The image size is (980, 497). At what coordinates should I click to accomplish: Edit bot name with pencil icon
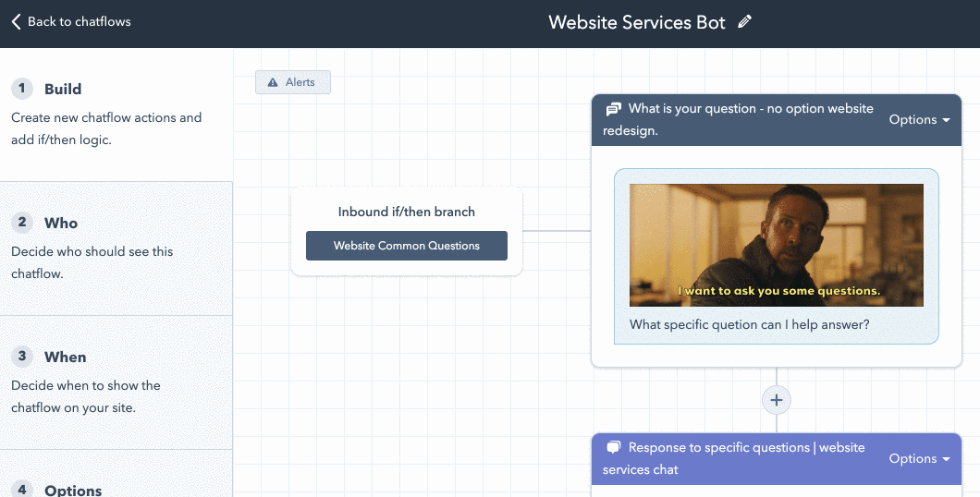pos(743,22)
